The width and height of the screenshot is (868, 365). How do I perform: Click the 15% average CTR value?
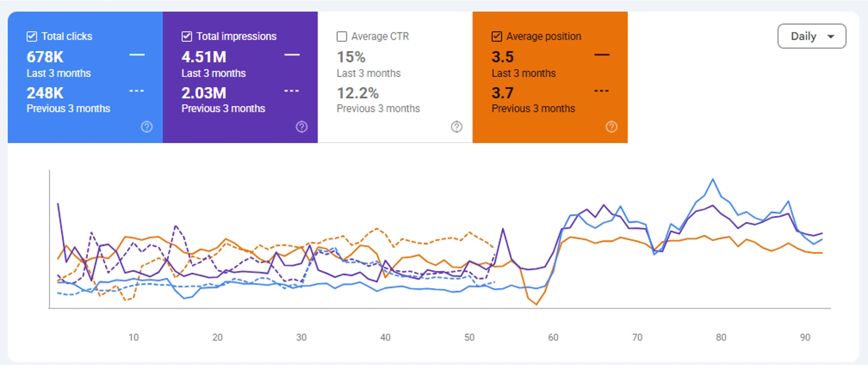pyautogui.click(x=351, y=57)
